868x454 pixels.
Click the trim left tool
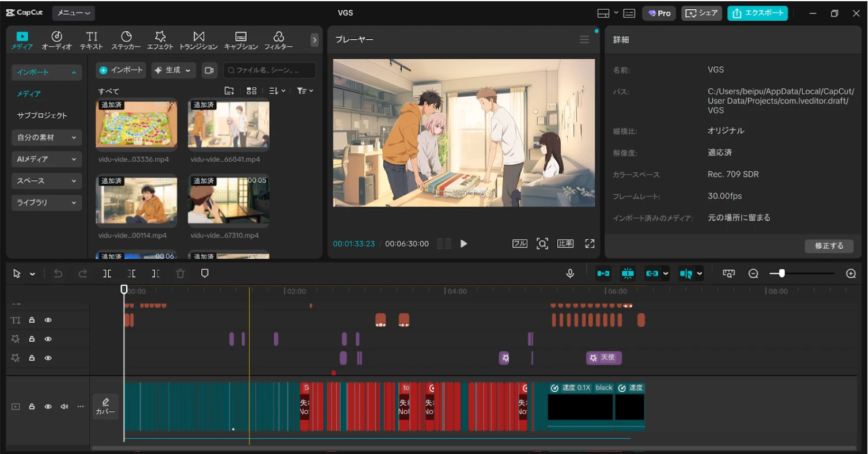(x=131, y=274)
